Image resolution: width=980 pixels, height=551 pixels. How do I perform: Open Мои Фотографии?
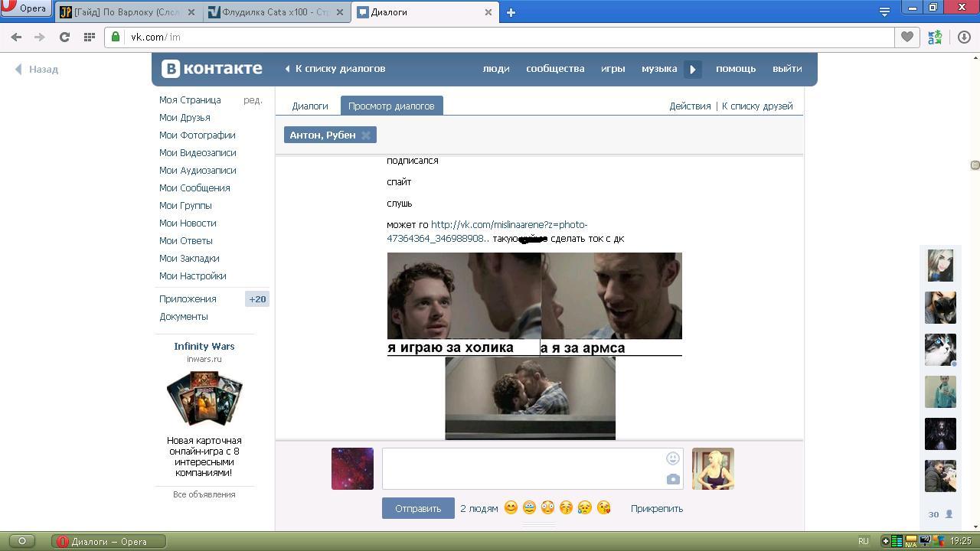[x=198, y=135]
